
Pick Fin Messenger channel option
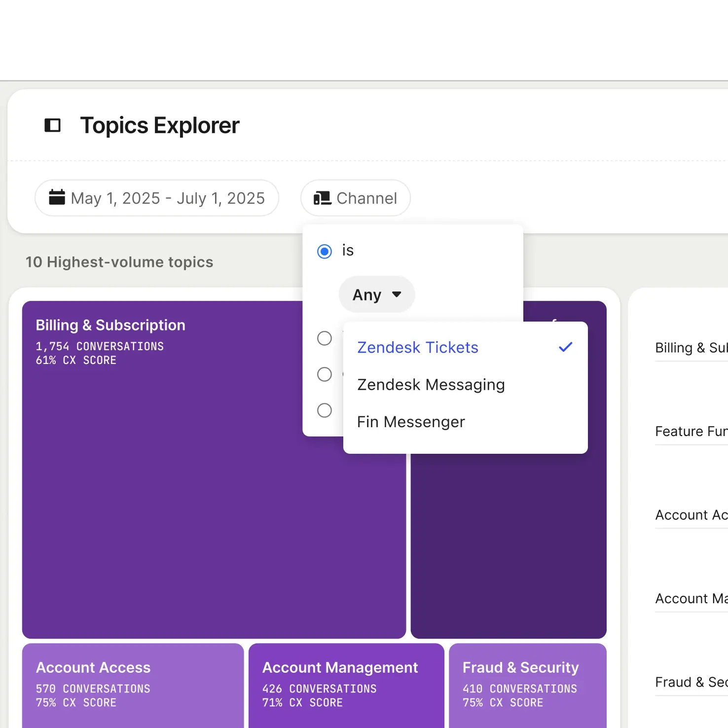(411, 422)
